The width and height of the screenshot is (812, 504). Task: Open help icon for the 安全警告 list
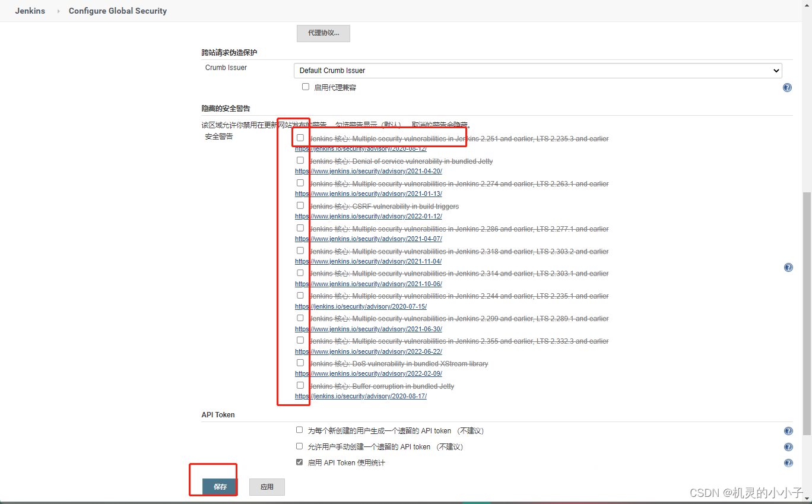click(x=788, y=268)
